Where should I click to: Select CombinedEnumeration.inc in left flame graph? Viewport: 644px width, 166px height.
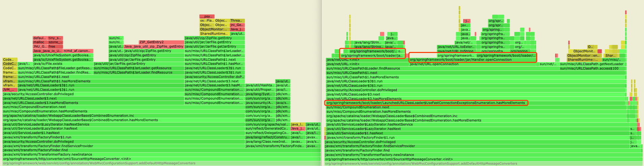[123, 116]
